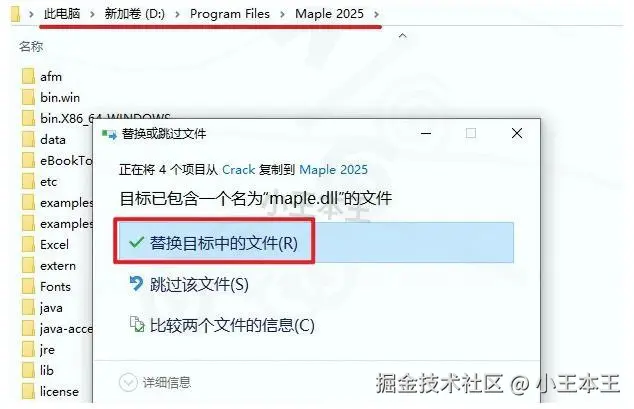Select the bin.win folder icon
The height and width of the screenshot is (409, 634).
tap(28, 97)
